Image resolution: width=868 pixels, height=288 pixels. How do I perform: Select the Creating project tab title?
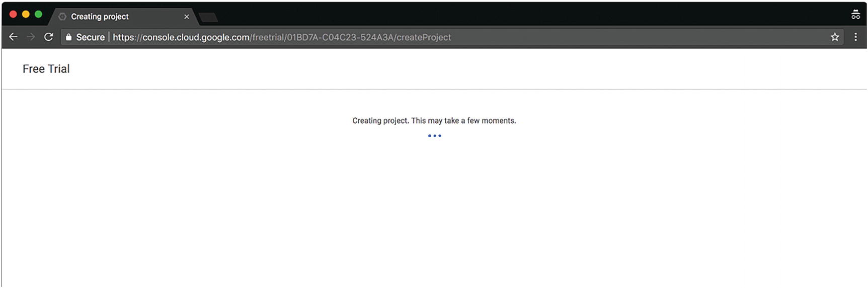click(x=100, y=17)
